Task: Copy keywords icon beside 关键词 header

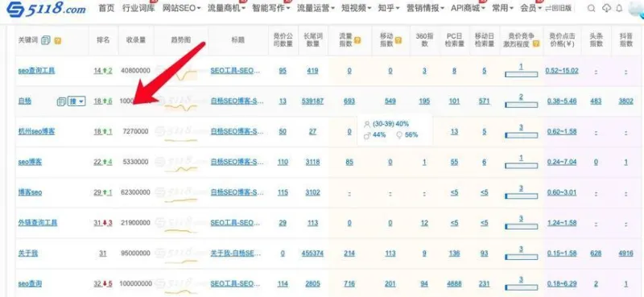Action: (46, 40)
